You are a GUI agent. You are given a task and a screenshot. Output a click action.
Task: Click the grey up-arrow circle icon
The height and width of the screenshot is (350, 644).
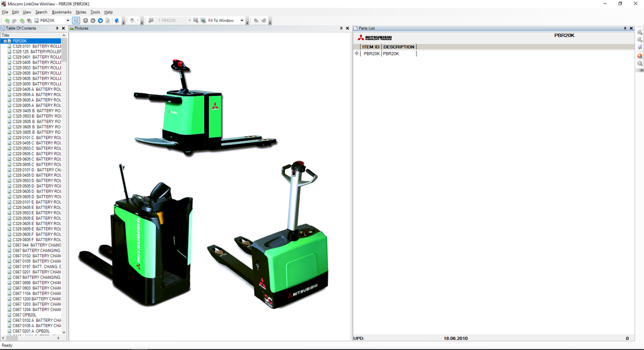[86, 21]
